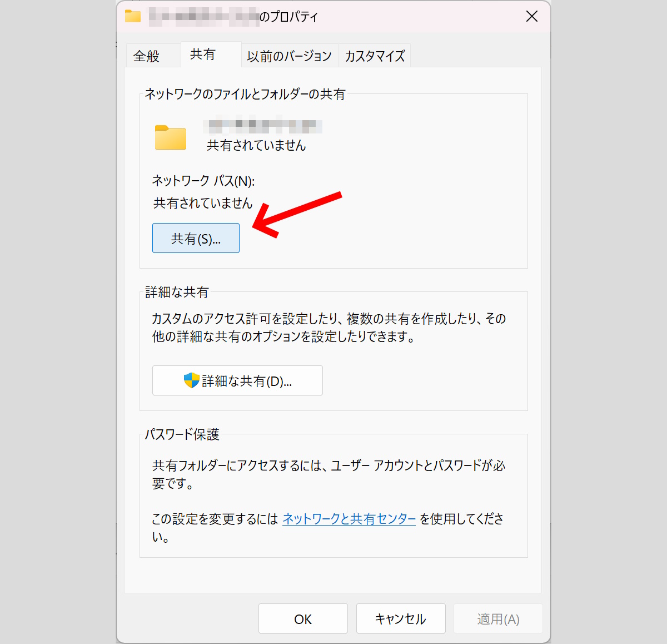Viewport: 667px width, 644px height.
Task: Cancel the dialog with キャンセル
Action: coord(401,619)
